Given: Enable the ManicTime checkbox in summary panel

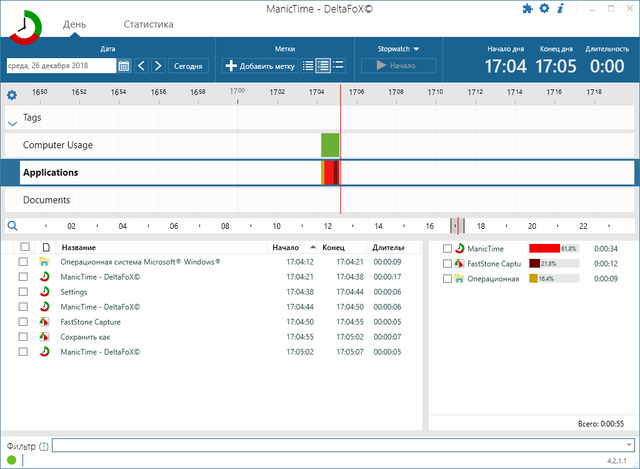Looking at the screenshot, I should pyautogui.click(x=448, y=248).
